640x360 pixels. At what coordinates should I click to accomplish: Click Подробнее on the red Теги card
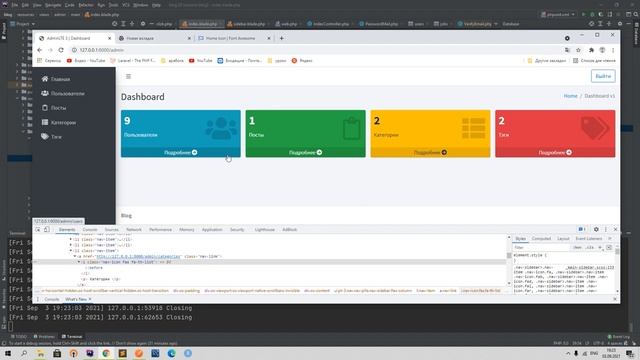point(555,152)
